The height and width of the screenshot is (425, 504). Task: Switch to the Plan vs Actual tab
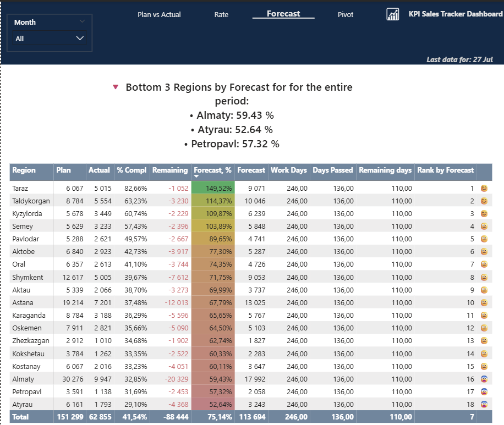[x=159, y=15]
